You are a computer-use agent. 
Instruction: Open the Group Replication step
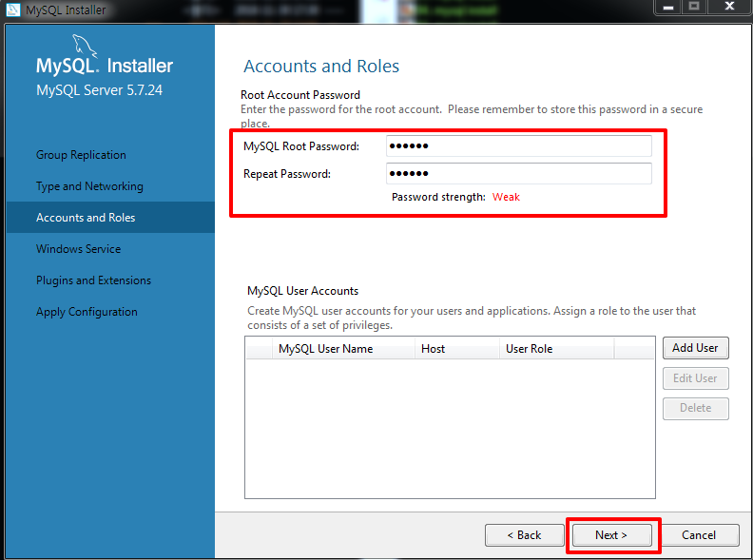point(81,155)
